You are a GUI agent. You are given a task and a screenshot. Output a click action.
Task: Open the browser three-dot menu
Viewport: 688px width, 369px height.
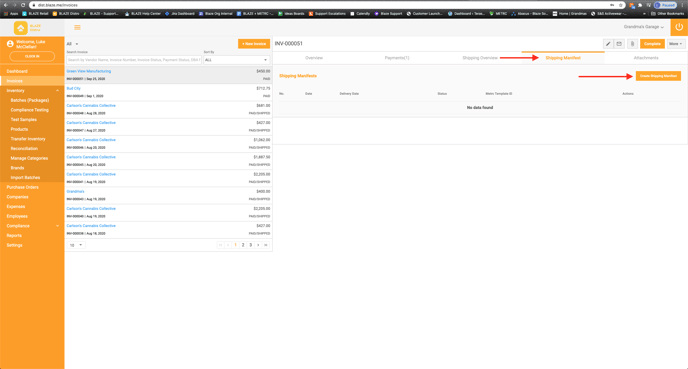click(683, 5)
